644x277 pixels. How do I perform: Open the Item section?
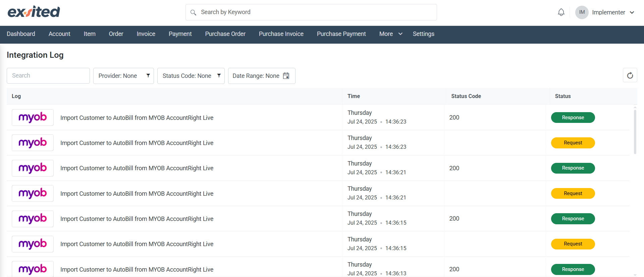pyautogui.click(x=90, y=34)
